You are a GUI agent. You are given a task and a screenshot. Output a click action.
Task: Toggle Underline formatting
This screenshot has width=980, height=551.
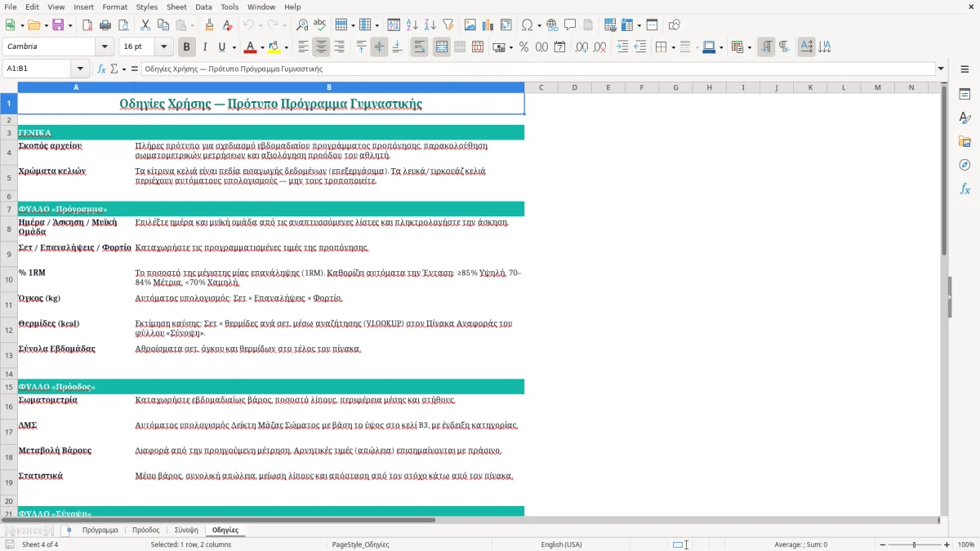(x=222, y=47)
